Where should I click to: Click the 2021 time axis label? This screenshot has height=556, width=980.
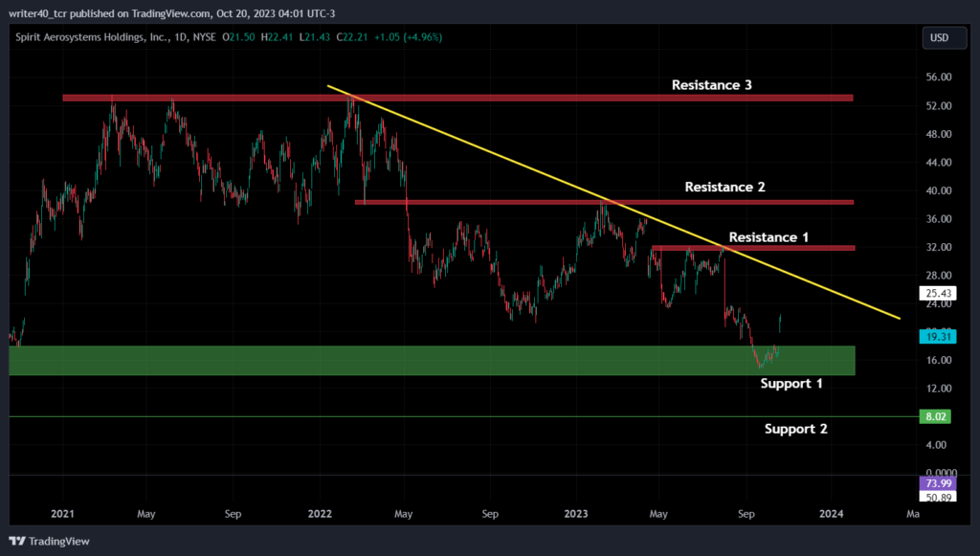[62, 514]
